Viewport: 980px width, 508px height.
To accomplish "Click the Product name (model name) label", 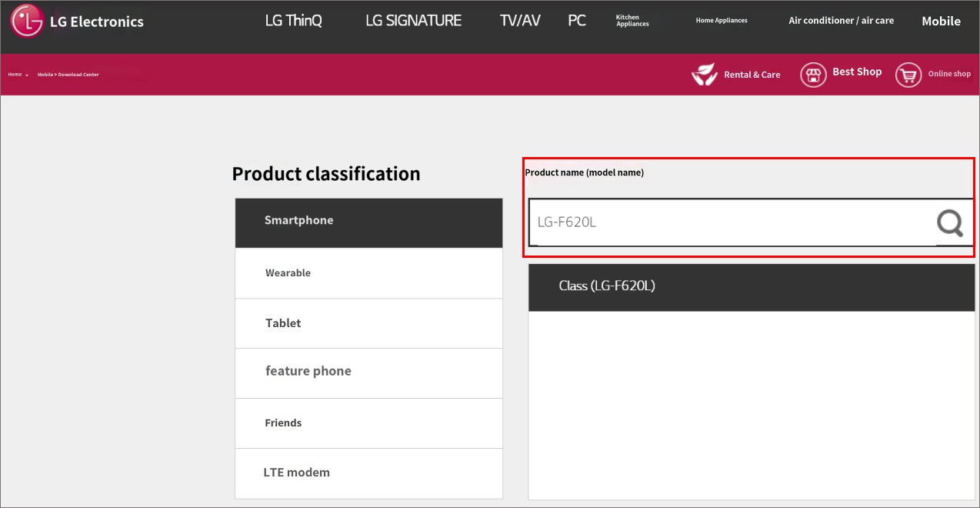I will [585, 172].
